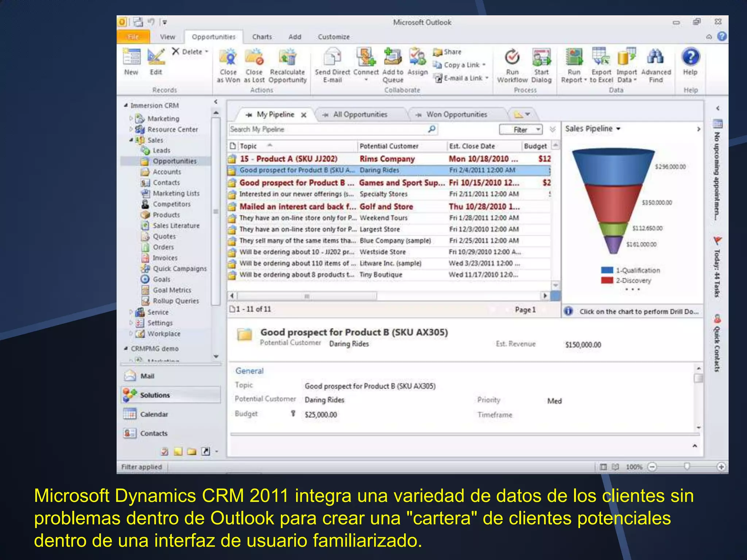Select Leads in the Sales tree
Image resolution: width=747 pixels, height=560 pixels.
pyautogui.click(x=161, y=151)
